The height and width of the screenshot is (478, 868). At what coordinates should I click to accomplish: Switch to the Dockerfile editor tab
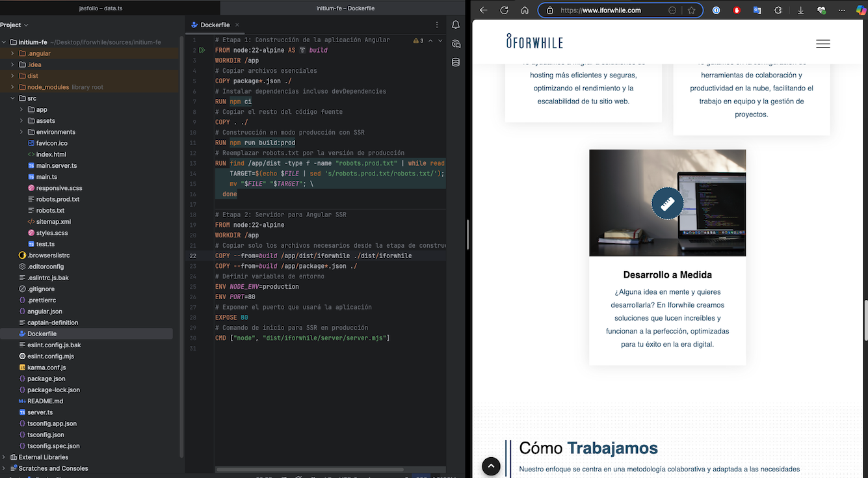tap(215, 25)
